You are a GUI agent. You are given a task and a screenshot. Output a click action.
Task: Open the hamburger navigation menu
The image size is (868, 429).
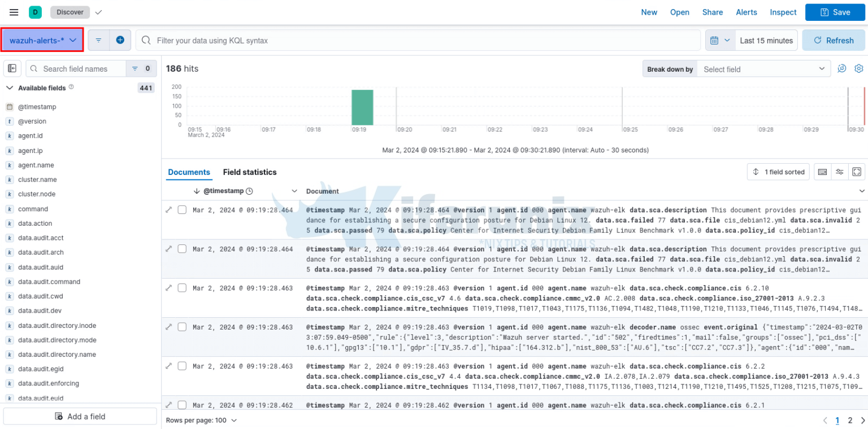coord(14,12)
